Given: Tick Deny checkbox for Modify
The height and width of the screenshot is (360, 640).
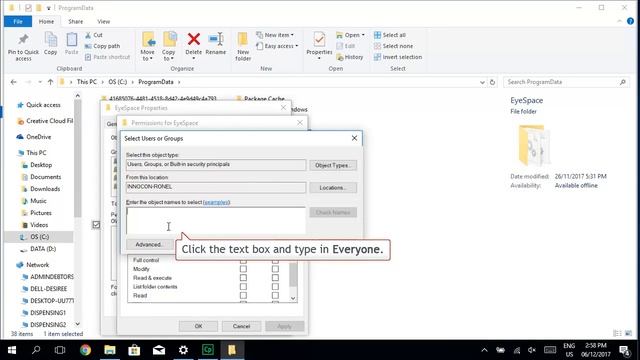Looking at the screenshot, I should click(275, 269).
